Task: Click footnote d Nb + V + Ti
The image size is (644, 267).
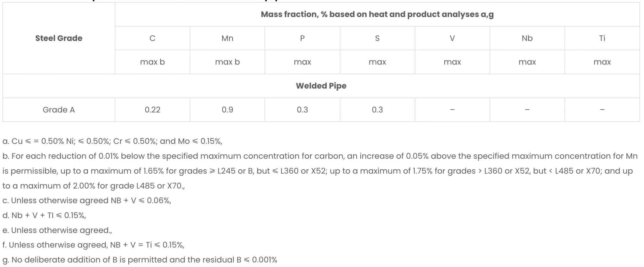Action: 44,215
